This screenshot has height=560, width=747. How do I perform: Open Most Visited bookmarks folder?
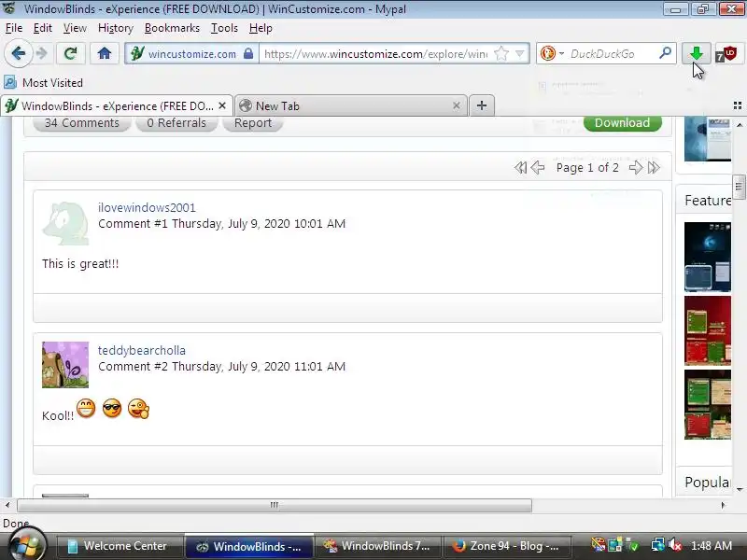(44, 83)
